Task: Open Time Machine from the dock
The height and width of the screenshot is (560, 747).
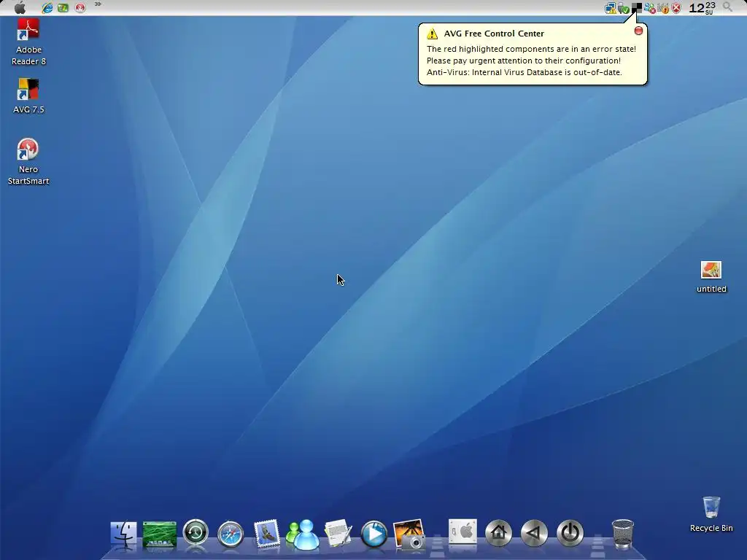Action: coord(196,532)
